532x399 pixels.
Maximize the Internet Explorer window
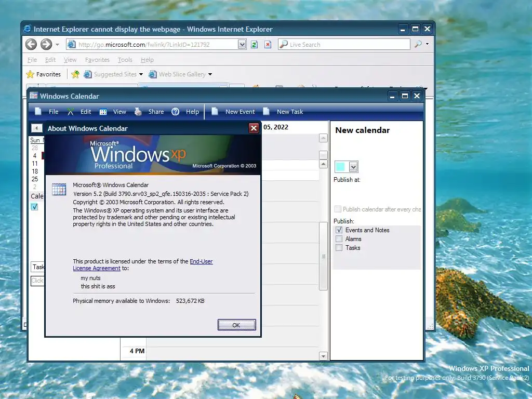(x=415, y=29)
